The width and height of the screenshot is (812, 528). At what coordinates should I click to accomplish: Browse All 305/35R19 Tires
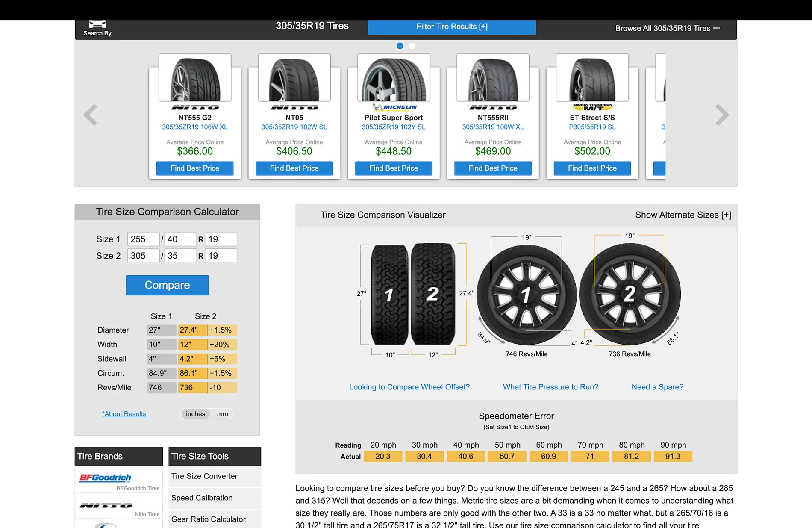coord(667,28)
